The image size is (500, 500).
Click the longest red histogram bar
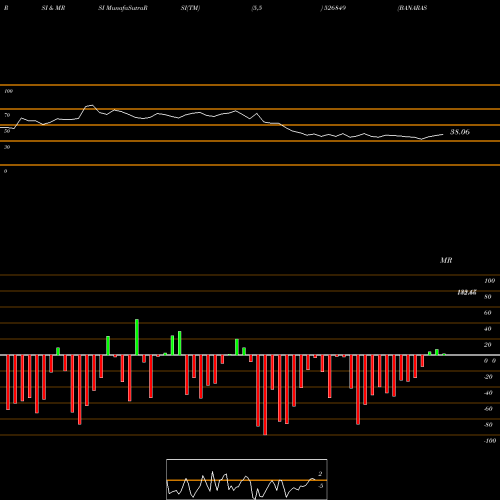[x=265, y=395]
